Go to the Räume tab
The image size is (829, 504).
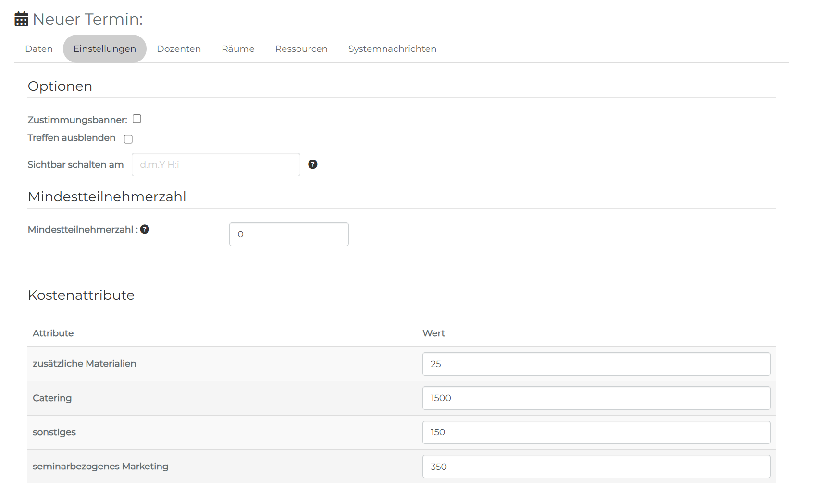pyautogui.click(x=238, y=49)
